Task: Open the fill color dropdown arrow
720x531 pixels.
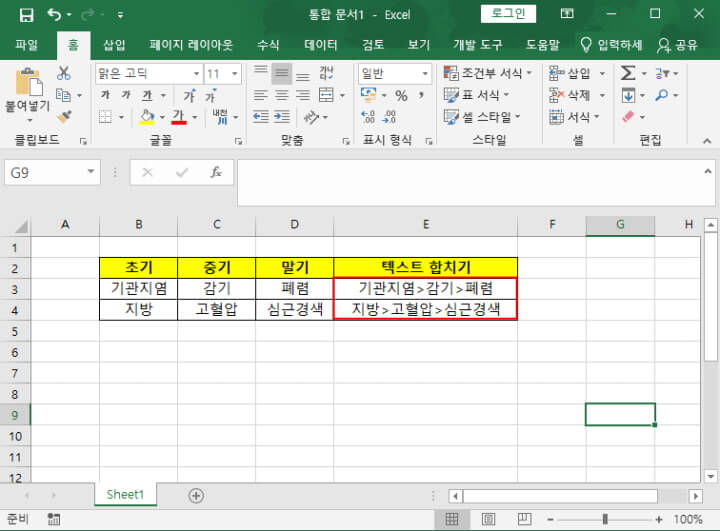Action: point(162,118)
